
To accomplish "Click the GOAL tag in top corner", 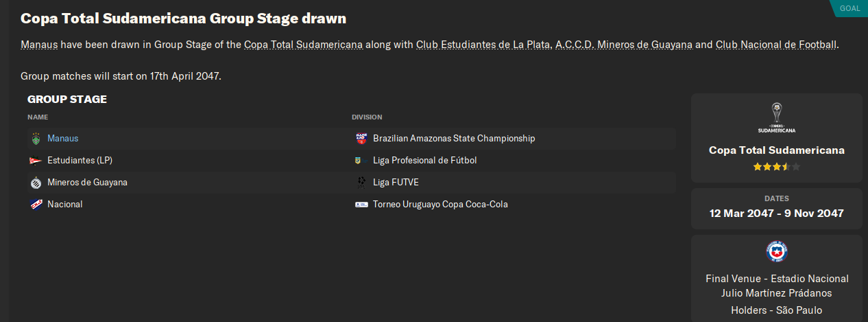I will [849, 8].
